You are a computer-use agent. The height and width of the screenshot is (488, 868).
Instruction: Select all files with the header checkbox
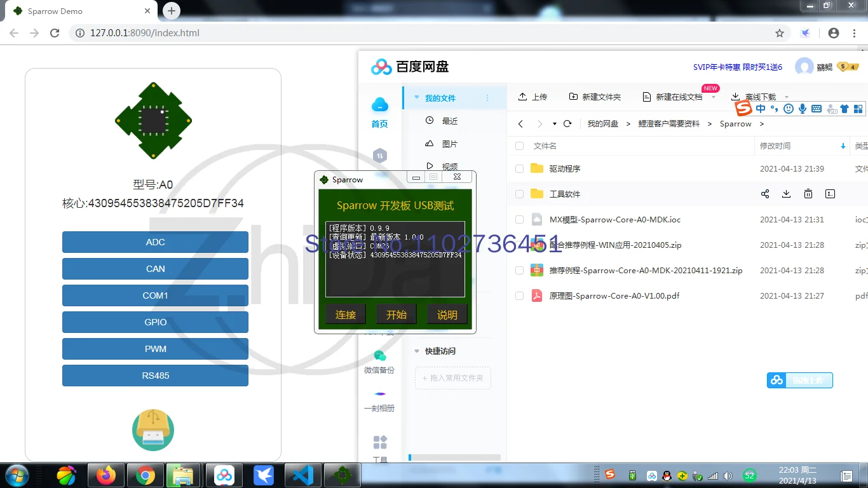pos(519,146)
